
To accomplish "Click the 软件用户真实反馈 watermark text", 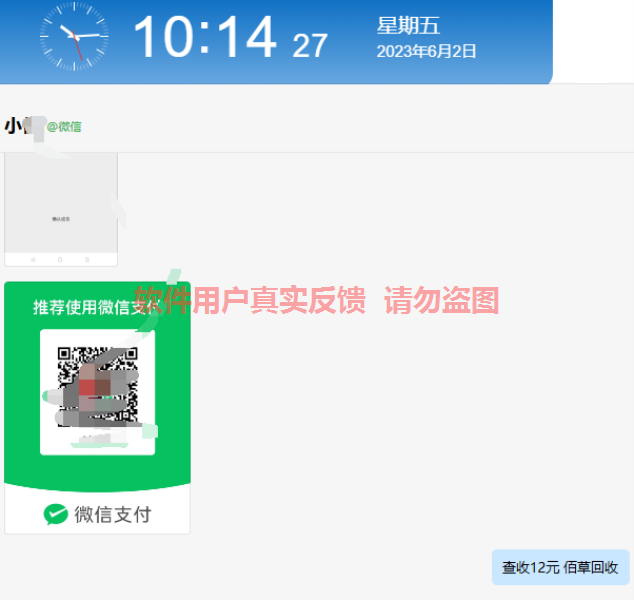I will coord(249,300).
